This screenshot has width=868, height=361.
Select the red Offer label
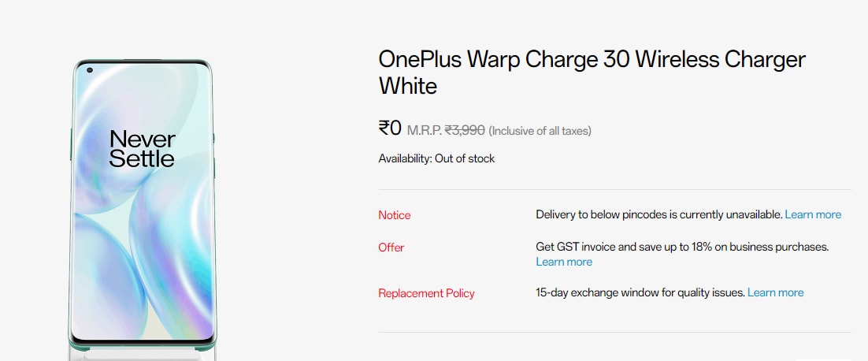point(391,247)
